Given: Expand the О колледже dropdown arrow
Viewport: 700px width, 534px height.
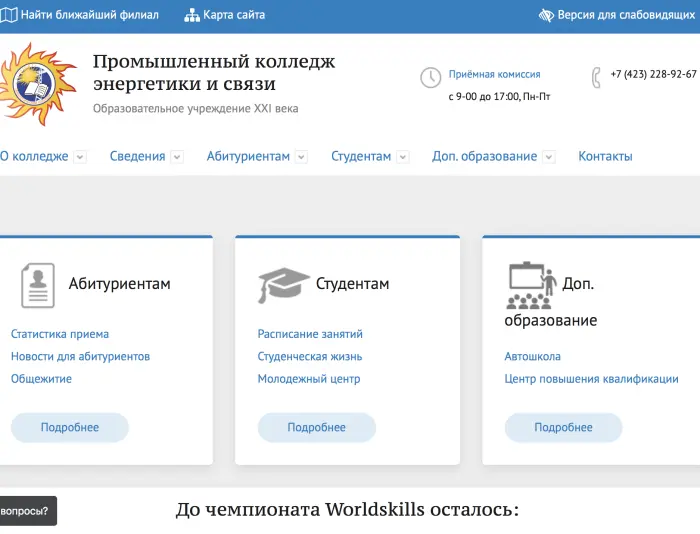Looking at the screenshot, I should pos(80,157).
